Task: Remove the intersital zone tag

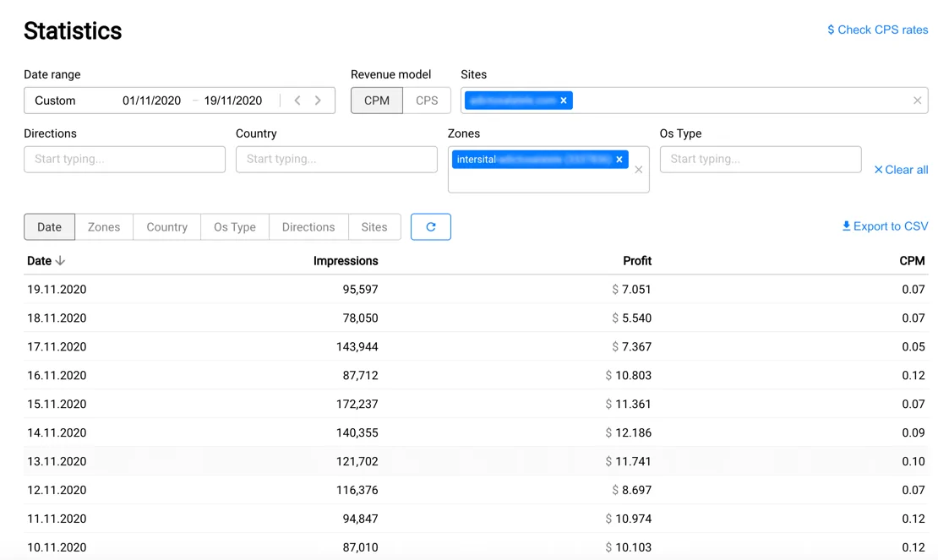Action: (x=619, y=160)
